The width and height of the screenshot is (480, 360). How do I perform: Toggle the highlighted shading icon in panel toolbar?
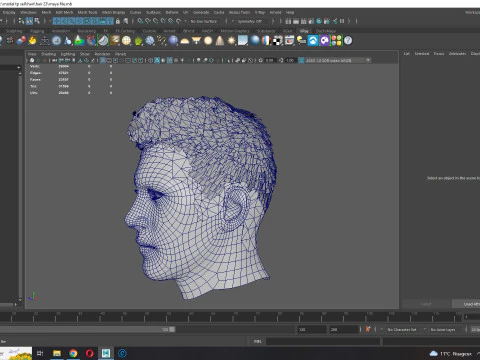[157, 60]
